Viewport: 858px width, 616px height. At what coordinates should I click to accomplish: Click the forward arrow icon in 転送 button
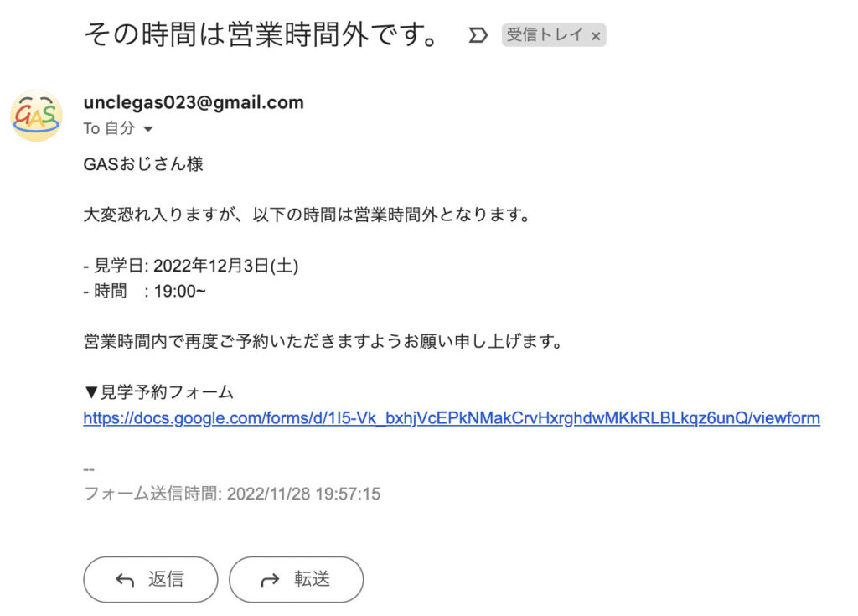tap(271, 580)
